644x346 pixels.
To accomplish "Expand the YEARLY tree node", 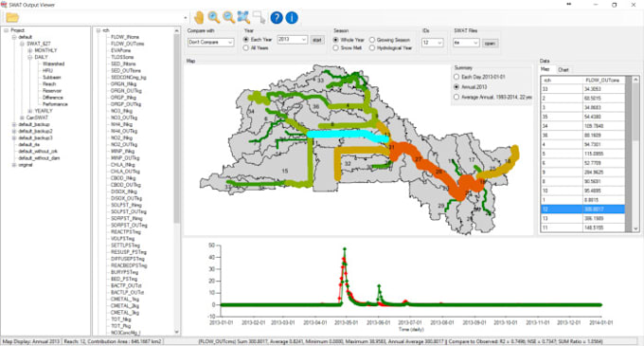I will (29, 111).
